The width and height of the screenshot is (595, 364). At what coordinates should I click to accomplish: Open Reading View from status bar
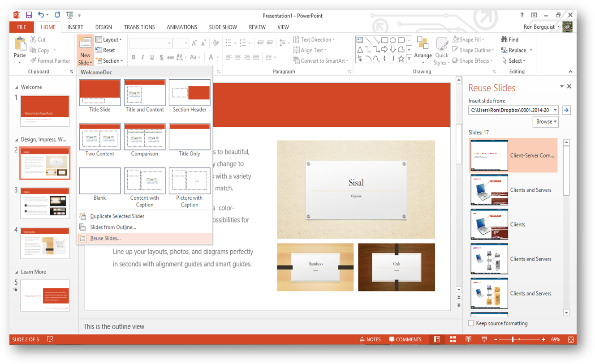point(469,339)
